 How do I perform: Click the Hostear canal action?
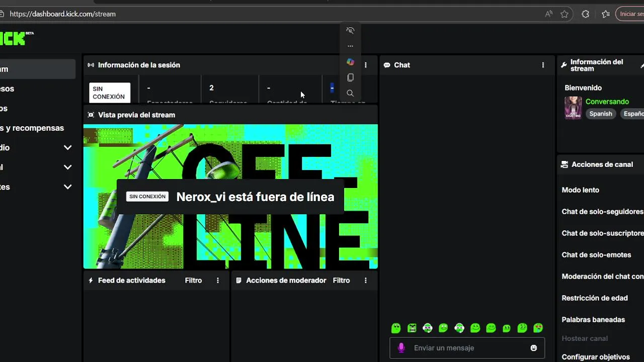point(585,338)
